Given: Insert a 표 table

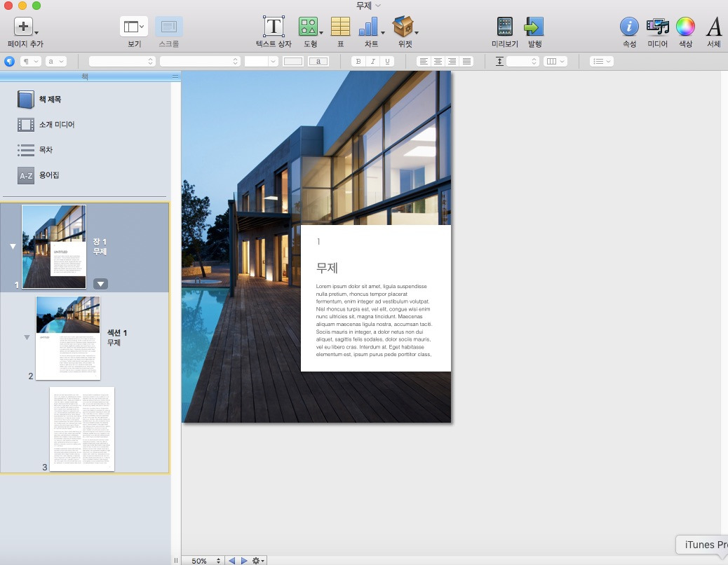Looking at the screenshot, I should [340, 27].
